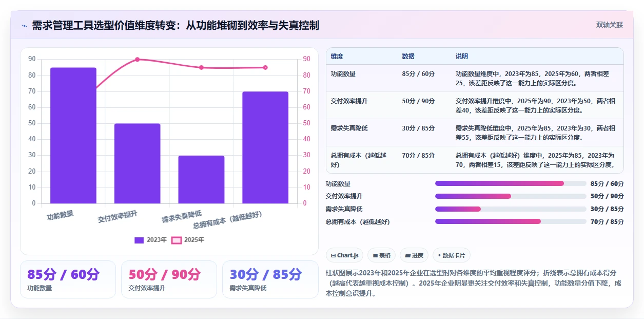Click the 功能数量 purple bar in chart
The width and height of the screenshot is (644, 319).
[73, 136]
